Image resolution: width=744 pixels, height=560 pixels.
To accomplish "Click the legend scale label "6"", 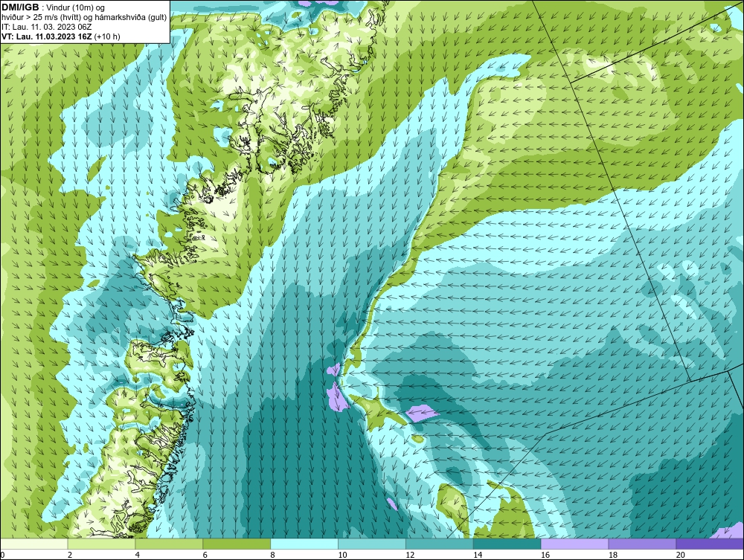I will point(205,555).
